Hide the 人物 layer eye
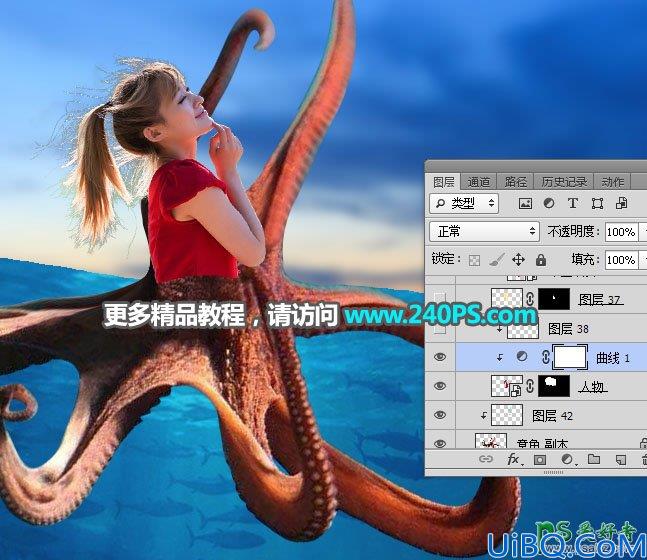The width and height of the screenshot is (647, 560). [440, 386]
